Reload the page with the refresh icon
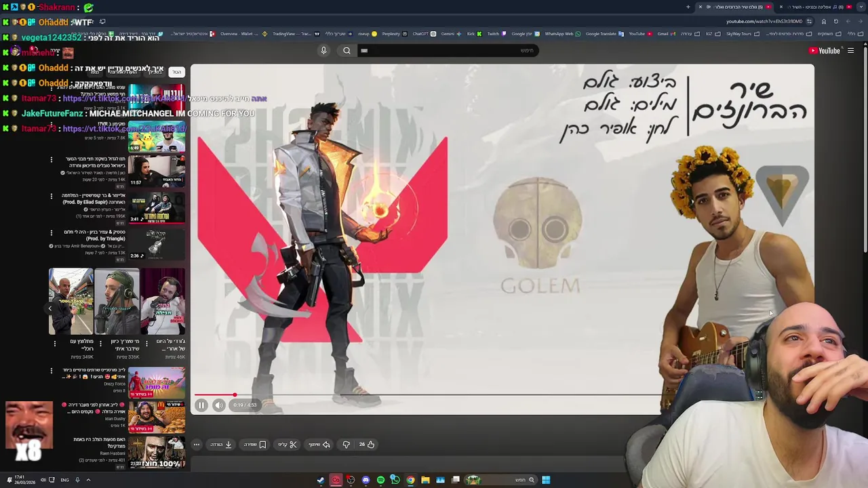Viewport: 868px width, 488px height. click(835, 21)
